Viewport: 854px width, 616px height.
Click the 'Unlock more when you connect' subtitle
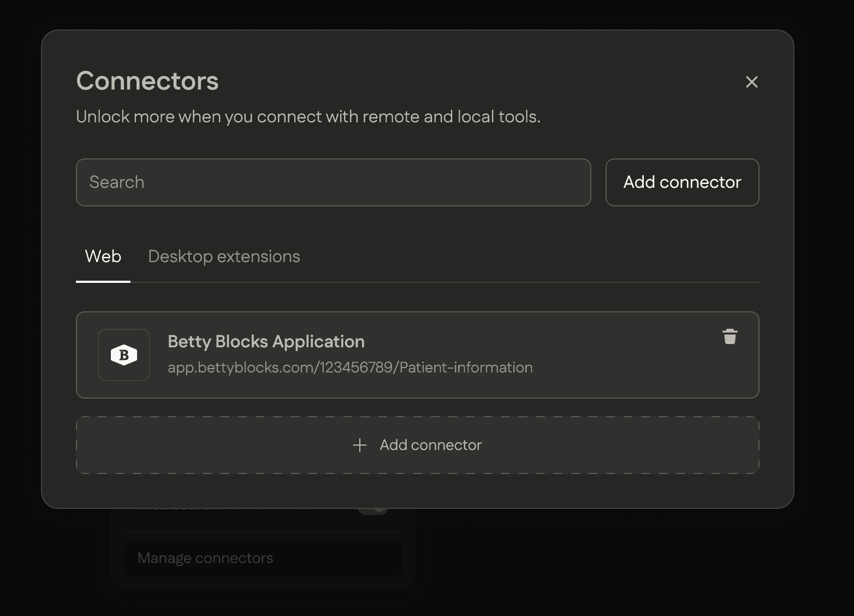tap(308, 117)
